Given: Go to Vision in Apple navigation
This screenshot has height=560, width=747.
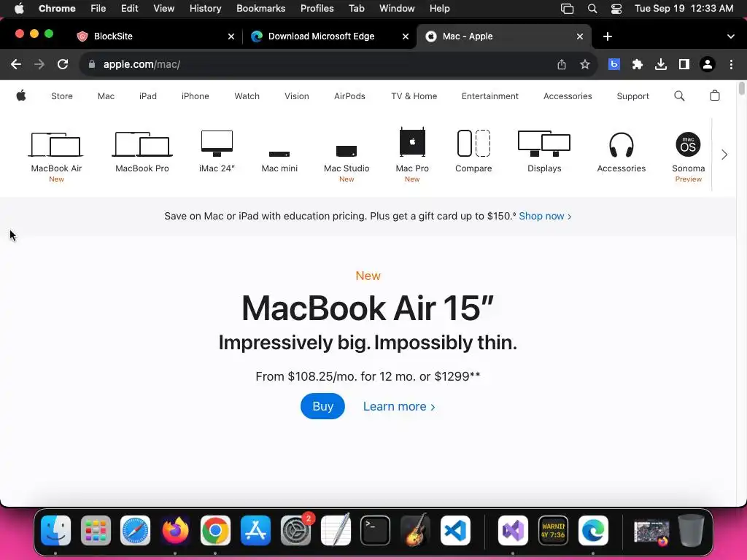Looking at the screenshot, I should tap(297, 96).
